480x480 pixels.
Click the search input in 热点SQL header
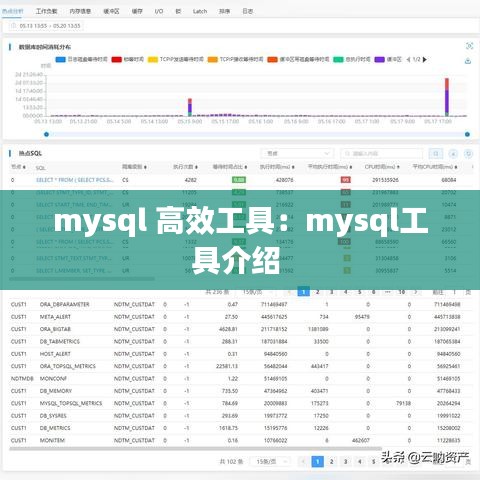pos(382,154)
